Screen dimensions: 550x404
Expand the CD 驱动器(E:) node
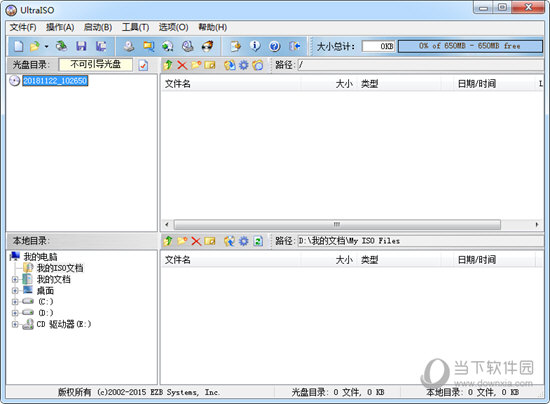(x=15, y=324)
